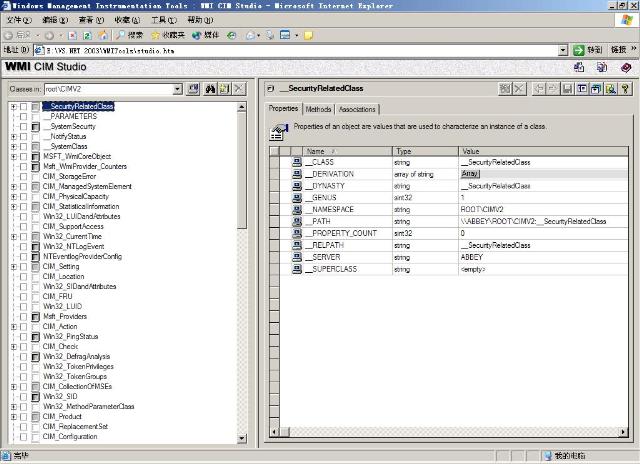This screenshot has height=464, width=640.
Task: Tick the checkbox next to CIM_FRU
Action: point(24,297)
